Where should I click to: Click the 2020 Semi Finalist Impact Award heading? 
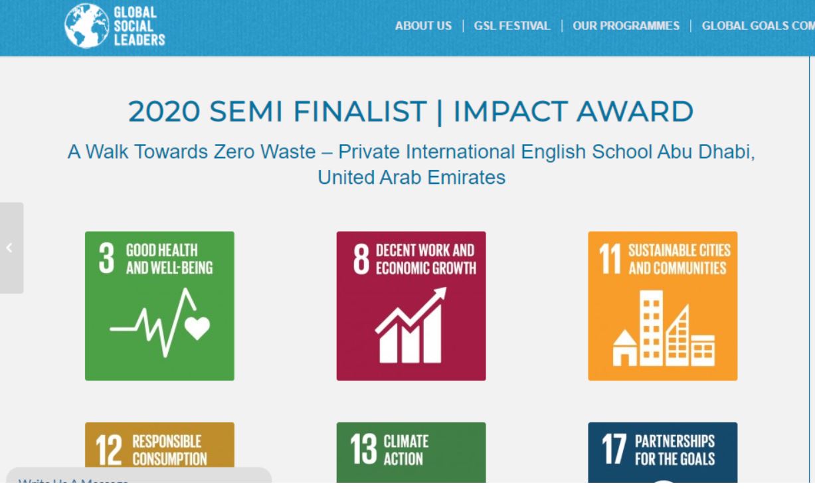click(410, 112)
